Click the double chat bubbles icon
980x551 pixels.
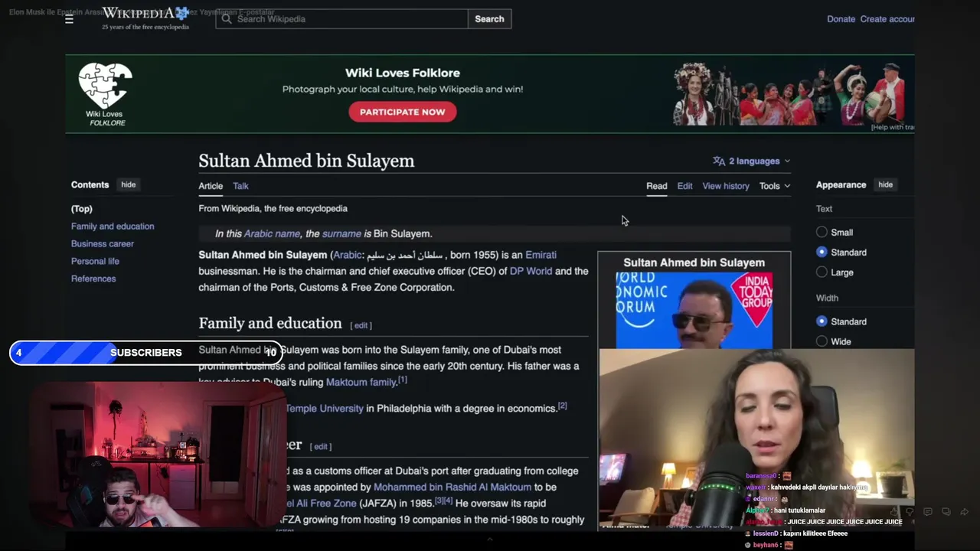946,511
